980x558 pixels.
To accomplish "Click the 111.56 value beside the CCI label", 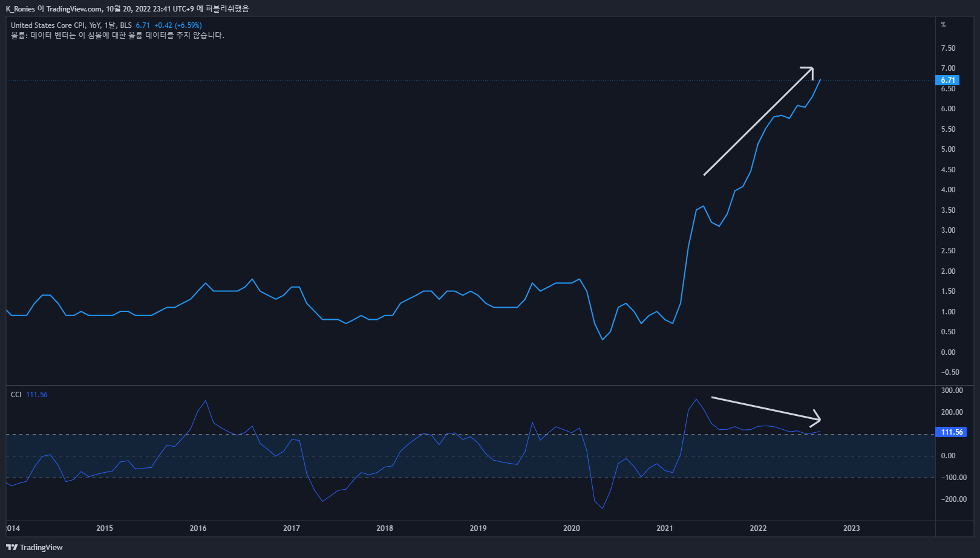I will point(37,395).
